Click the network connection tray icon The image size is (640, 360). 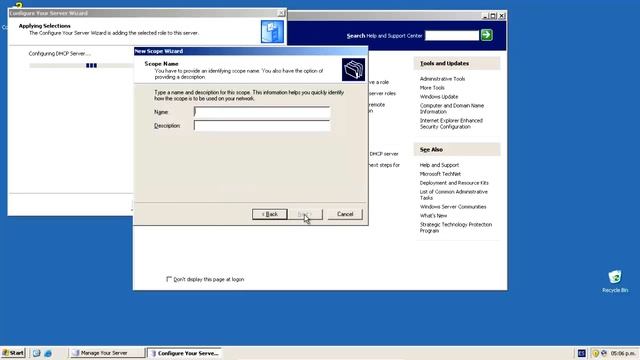coord(604,353)
